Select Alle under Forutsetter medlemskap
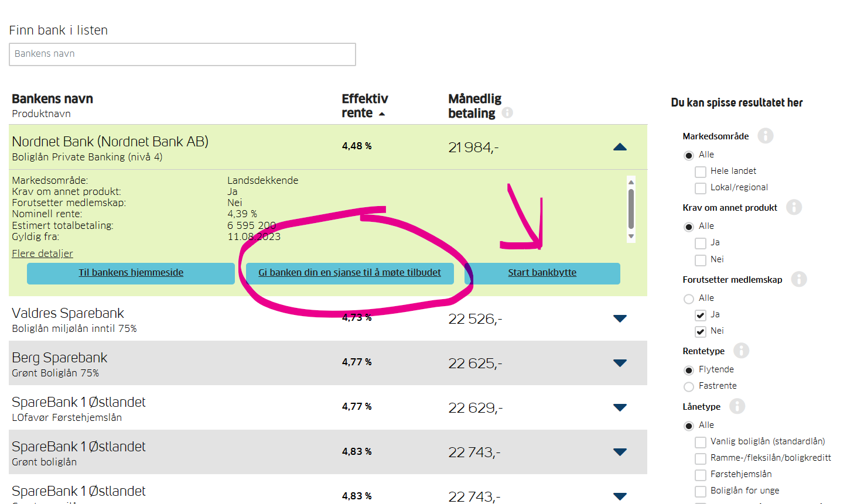847x504 pixels. click(689, 299)
